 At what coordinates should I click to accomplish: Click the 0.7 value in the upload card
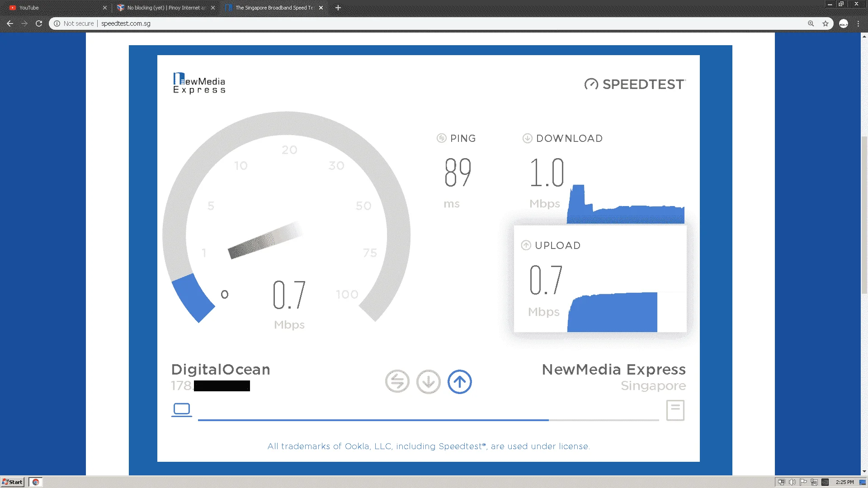coord(546,280)
